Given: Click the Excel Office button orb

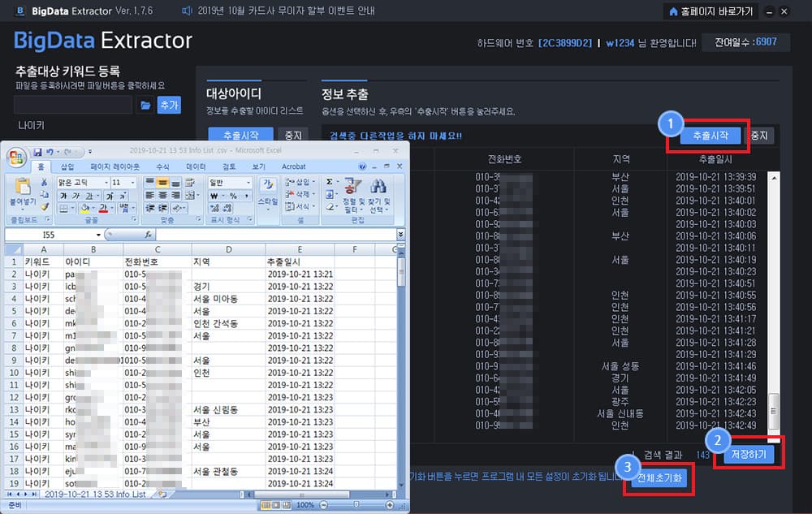Looking at the screenshot, I should pos(16,157).
